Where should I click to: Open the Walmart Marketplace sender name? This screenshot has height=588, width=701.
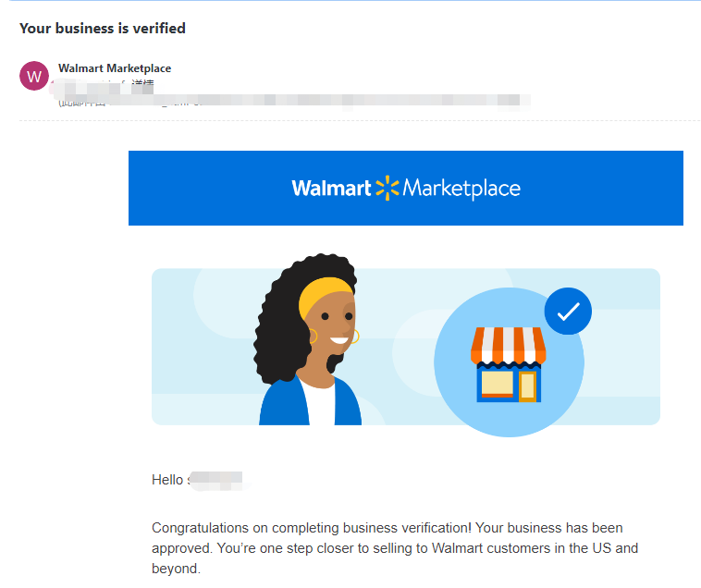(x=115, y=68)
